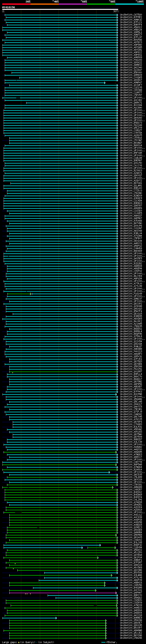Select the UniRef100_Q95V31 label

click(x=131, y=357)
